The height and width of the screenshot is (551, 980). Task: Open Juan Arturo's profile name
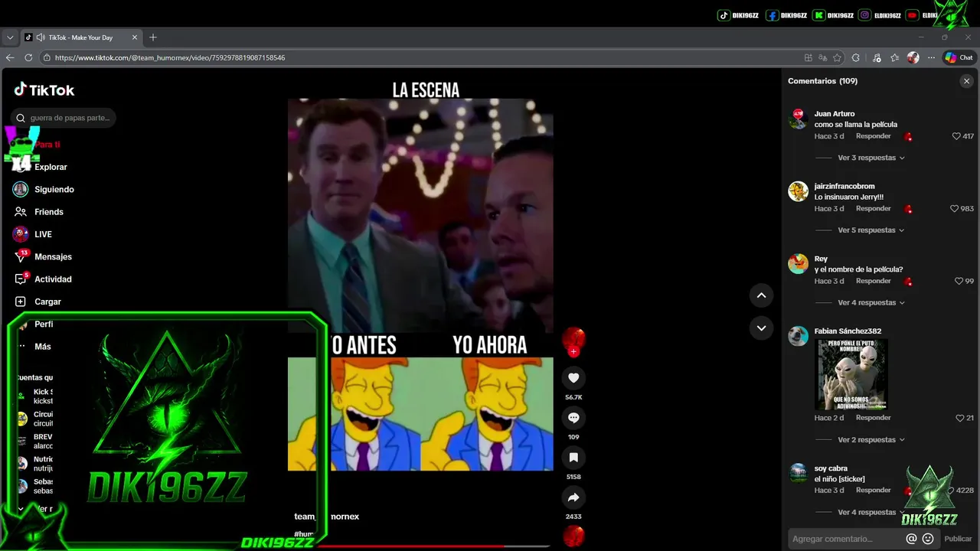pos(835,114)
